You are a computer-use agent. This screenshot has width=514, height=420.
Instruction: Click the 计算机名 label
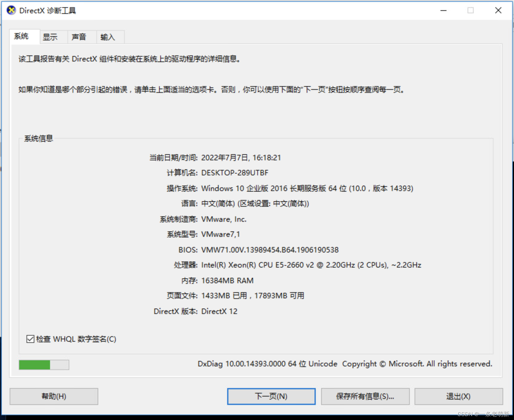182,173
